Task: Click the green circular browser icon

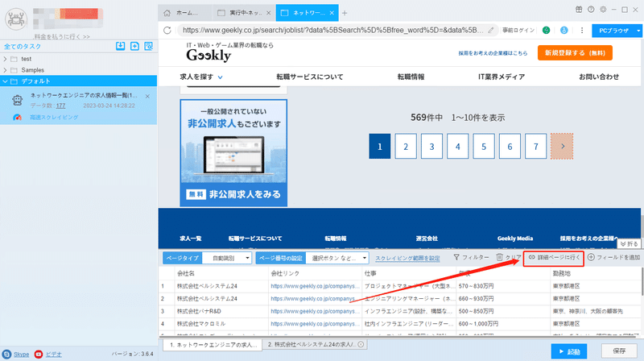Action: tap(546, 30)
